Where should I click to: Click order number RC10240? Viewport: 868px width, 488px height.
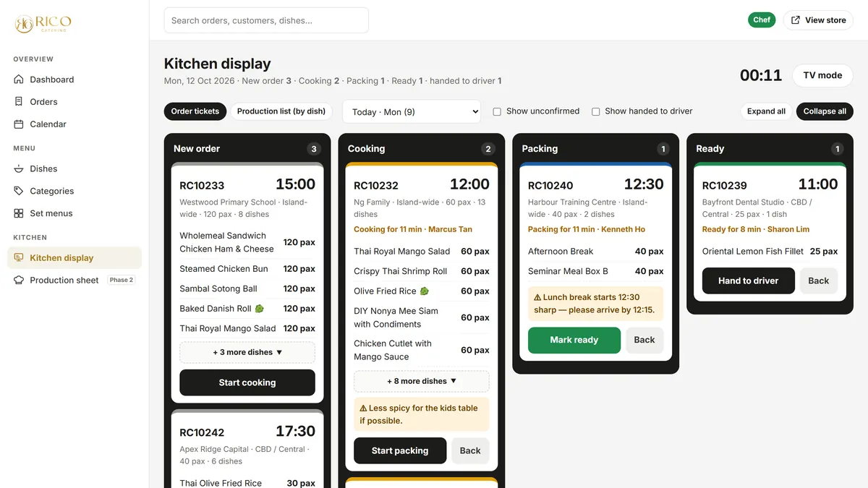pos(550,186)
